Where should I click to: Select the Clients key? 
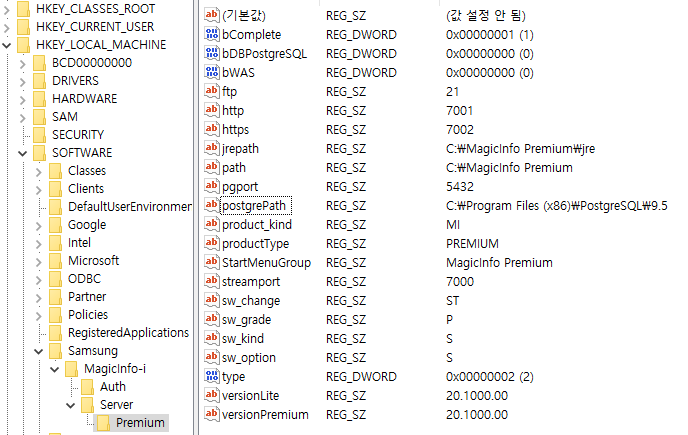tap(86, 189)
